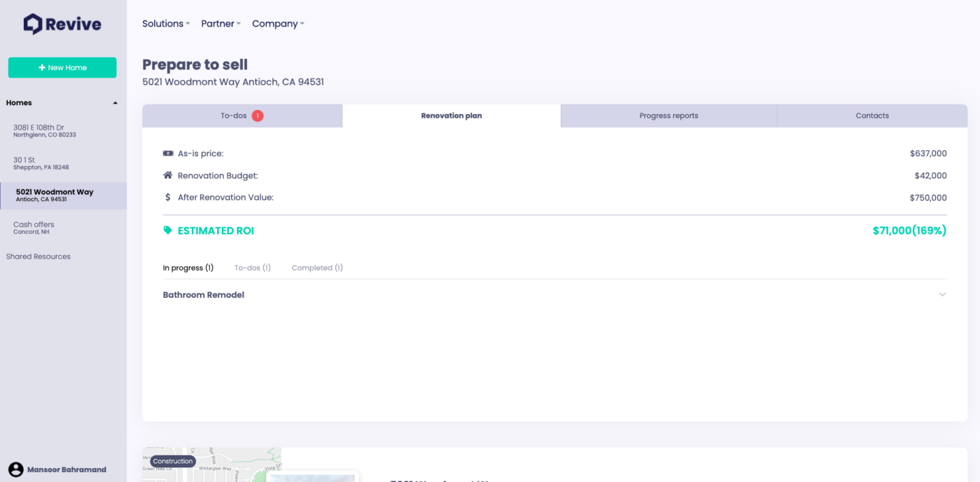Viewport: 980px width, 482px height.
Task: Click the Construction status badge
Action: 172,461
